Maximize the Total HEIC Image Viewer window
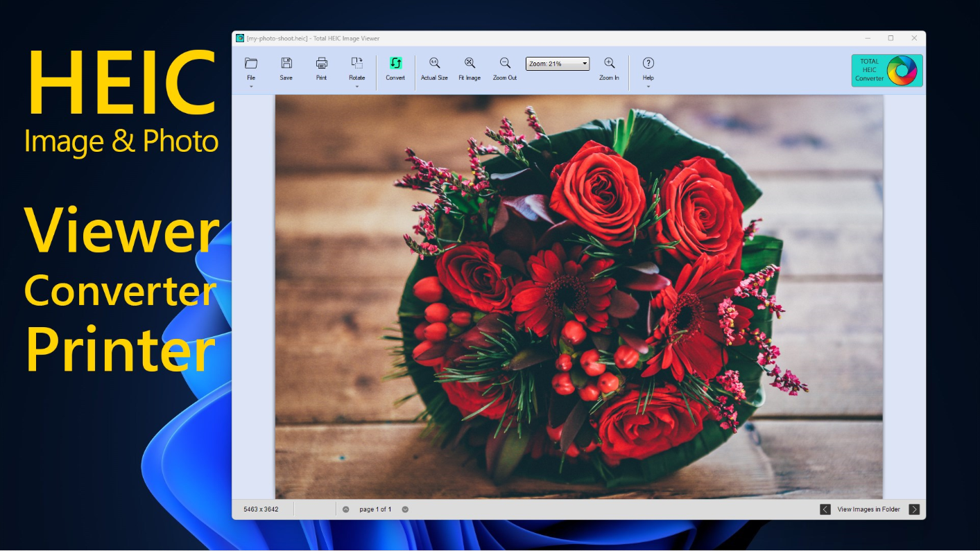This screenshot has width=980, height=551. [x=891, y=38]
